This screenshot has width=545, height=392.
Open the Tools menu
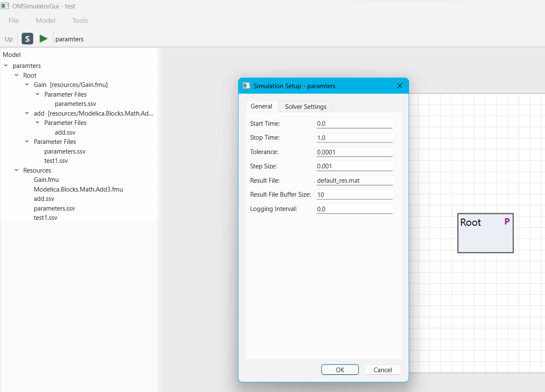[x=80, y=20]
